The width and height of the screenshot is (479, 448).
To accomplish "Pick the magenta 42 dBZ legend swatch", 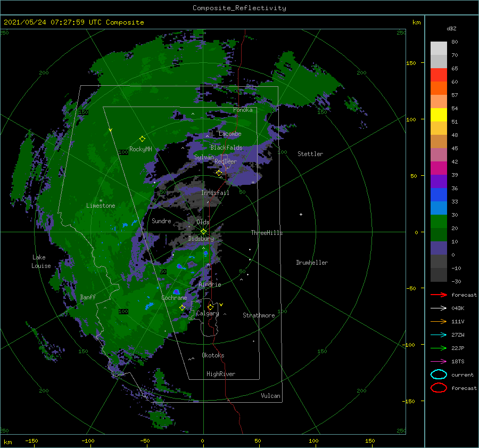I will (439, 168).
